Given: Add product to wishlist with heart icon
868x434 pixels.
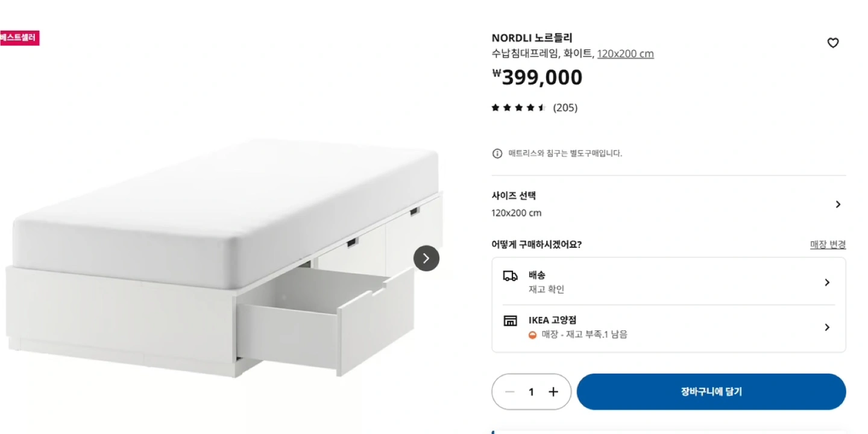Looking at the screenshot, I should (832, 43).
